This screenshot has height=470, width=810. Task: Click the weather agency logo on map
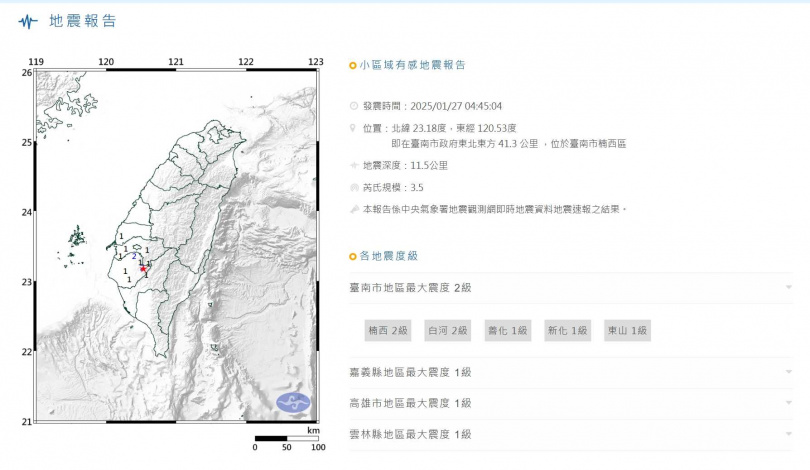[x=293, y=403]
